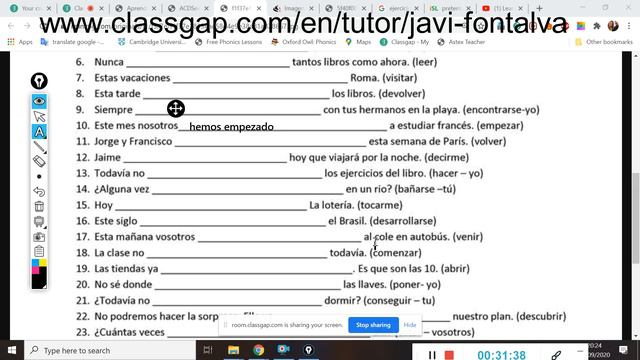640x360 pixels.
Task: Open the brush size dot selector
Action: pyautogui.click(x=39, y=177)
